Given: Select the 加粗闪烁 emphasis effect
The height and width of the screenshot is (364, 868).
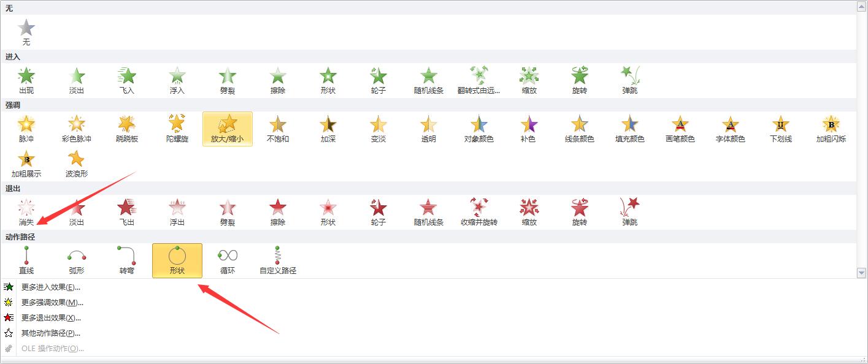Looking at the screenshot, I should (x=831, y=129).
